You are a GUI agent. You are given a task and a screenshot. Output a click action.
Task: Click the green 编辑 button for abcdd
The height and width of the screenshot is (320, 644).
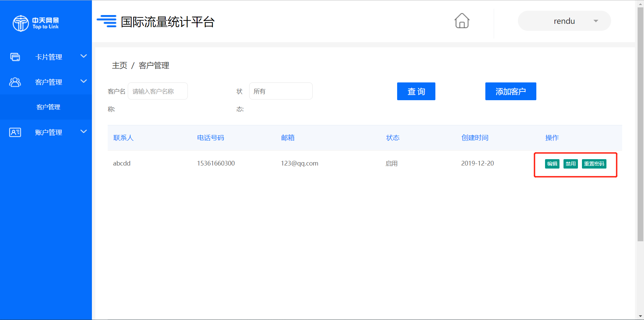pos(552,164)
